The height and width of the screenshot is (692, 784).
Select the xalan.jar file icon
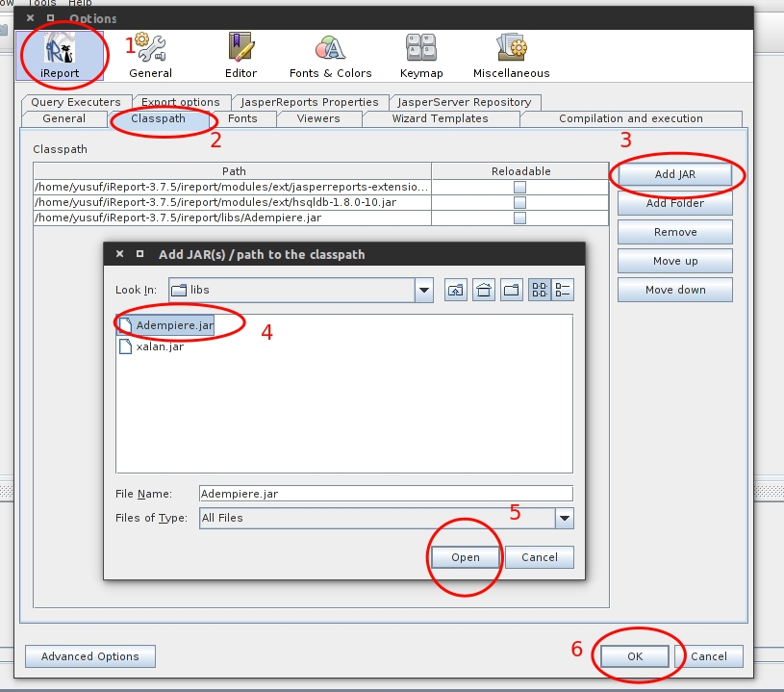coord(125,346)
